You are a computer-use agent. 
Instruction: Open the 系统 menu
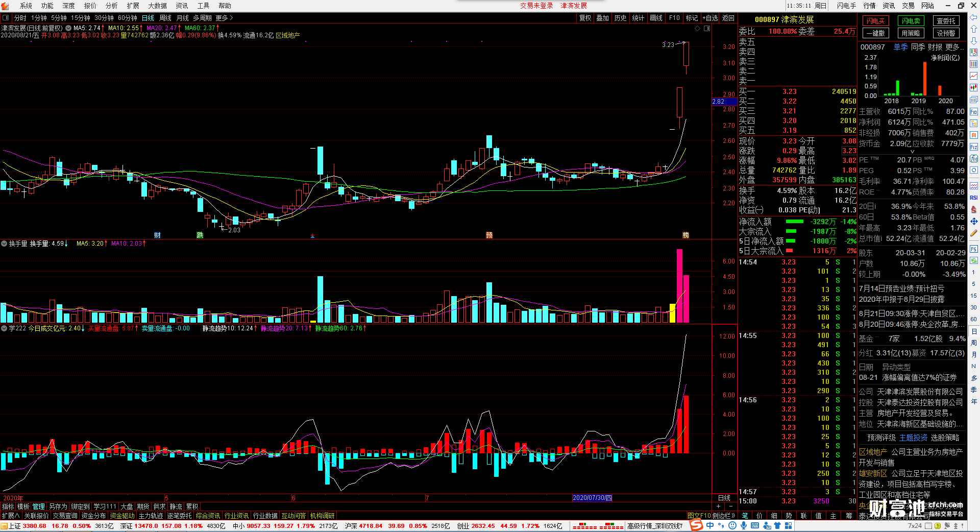point(26,6)
